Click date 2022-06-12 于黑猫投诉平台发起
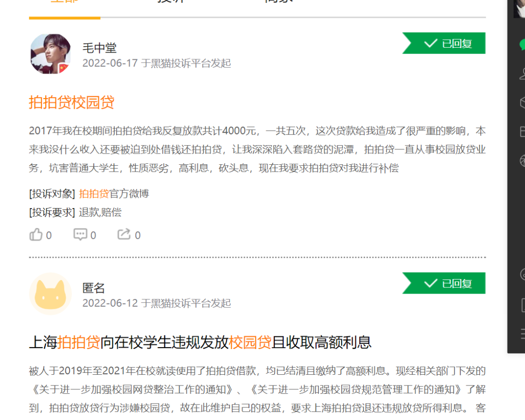The width and height of the screenshot is (525, 420). [157, 303]
